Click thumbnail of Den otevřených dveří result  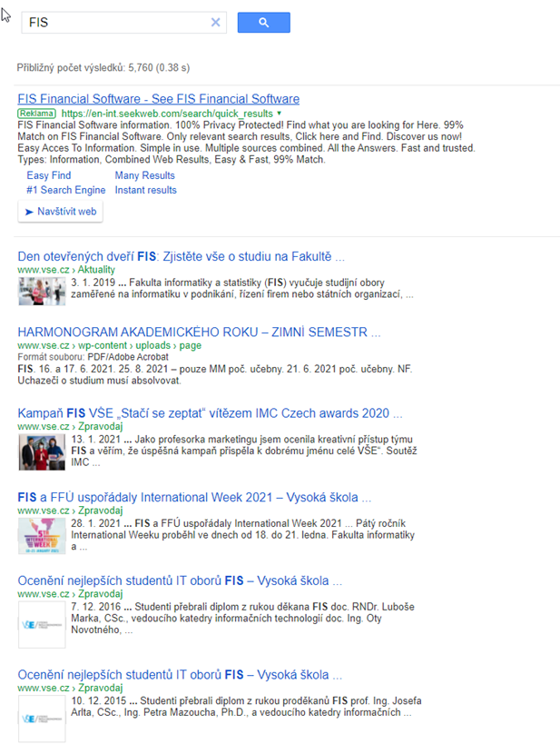[42, 292]
